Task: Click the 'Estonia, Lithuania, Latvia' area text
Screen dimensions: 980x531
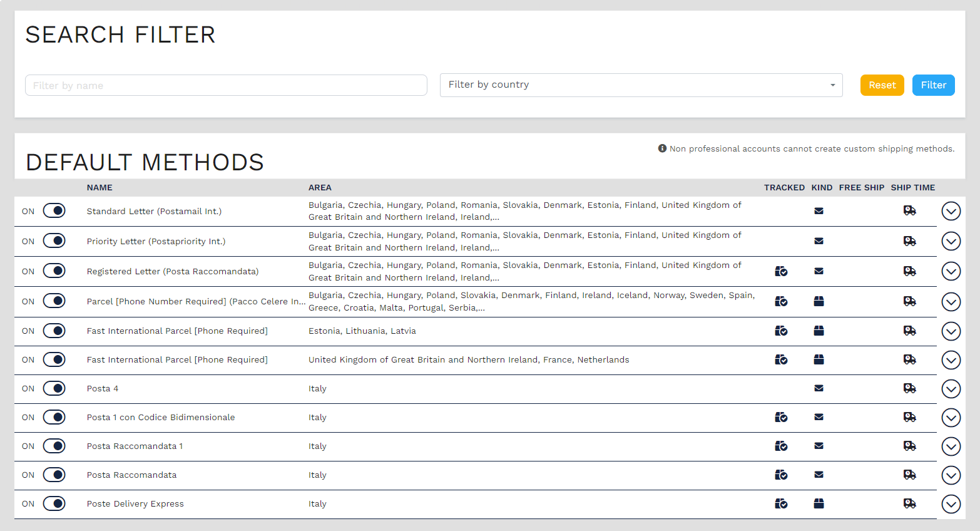Action: point(362,331)
